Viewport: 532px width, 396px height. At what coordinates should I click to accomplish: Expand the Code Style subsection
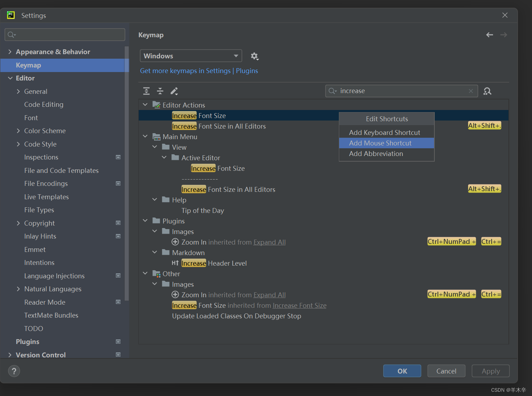pyautogui.click(x=18, y=144)
